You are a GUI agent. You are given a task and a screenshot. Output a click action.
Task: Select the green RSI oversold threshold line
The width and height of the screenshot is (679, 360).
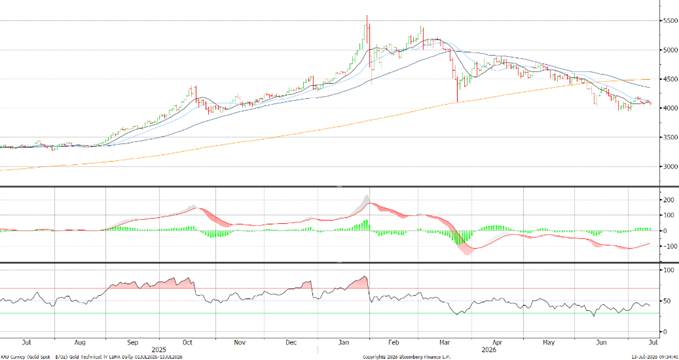pos(329,313)
